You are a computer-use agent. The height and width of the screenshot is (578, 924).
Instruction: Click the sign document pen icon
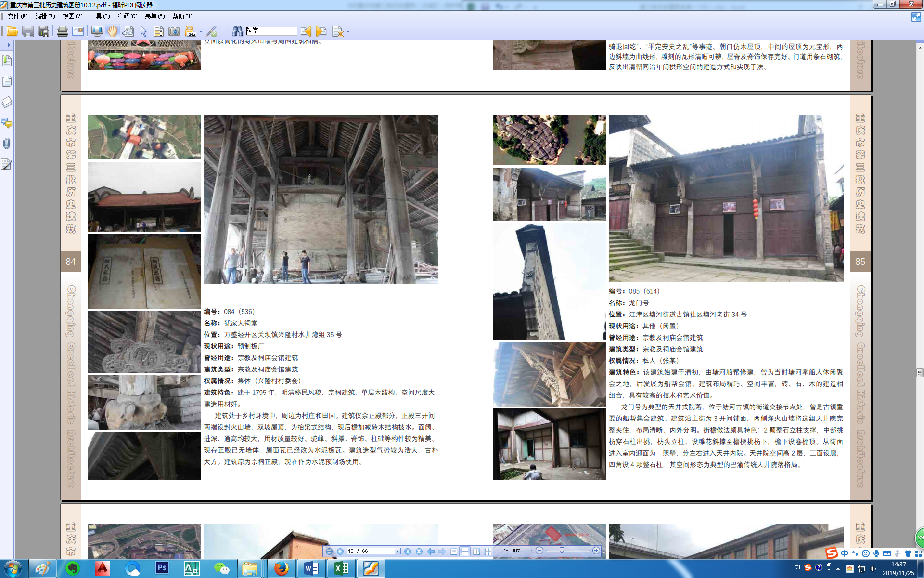point(212,31)
